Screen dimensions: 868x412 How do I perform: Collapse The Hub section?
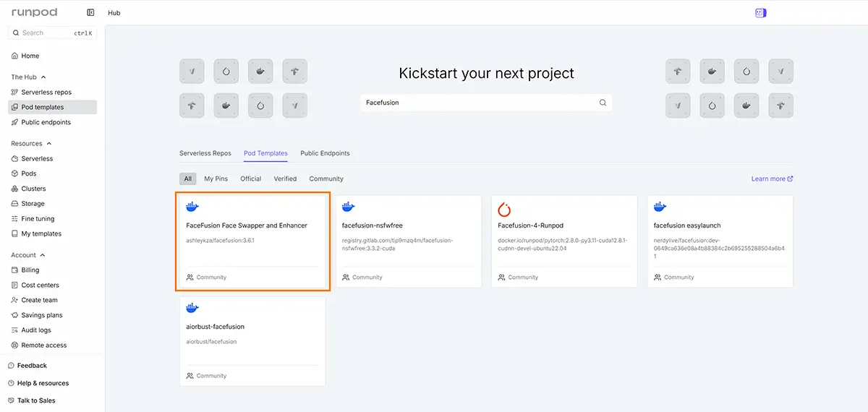click(43, 77)
